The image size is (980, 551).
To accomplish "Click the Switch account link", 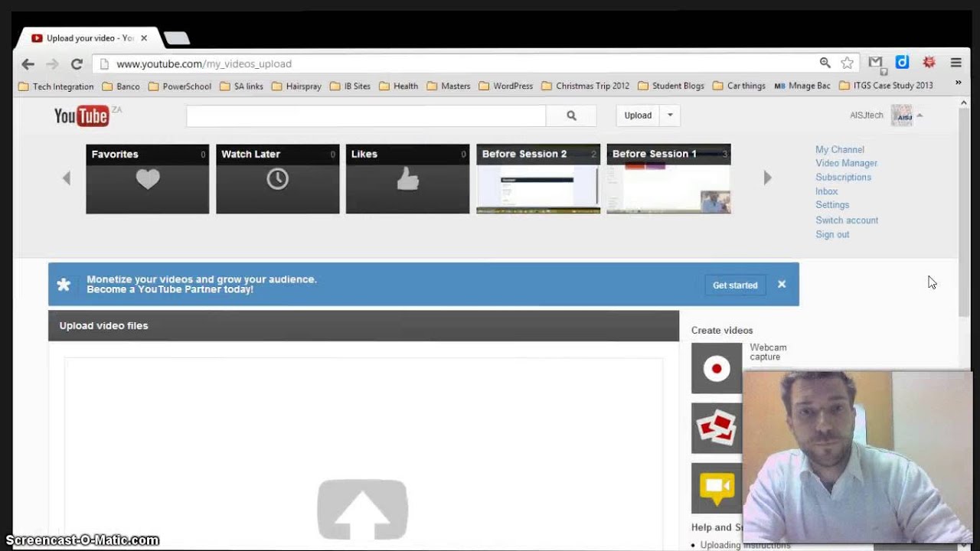I will coord(847,220).
